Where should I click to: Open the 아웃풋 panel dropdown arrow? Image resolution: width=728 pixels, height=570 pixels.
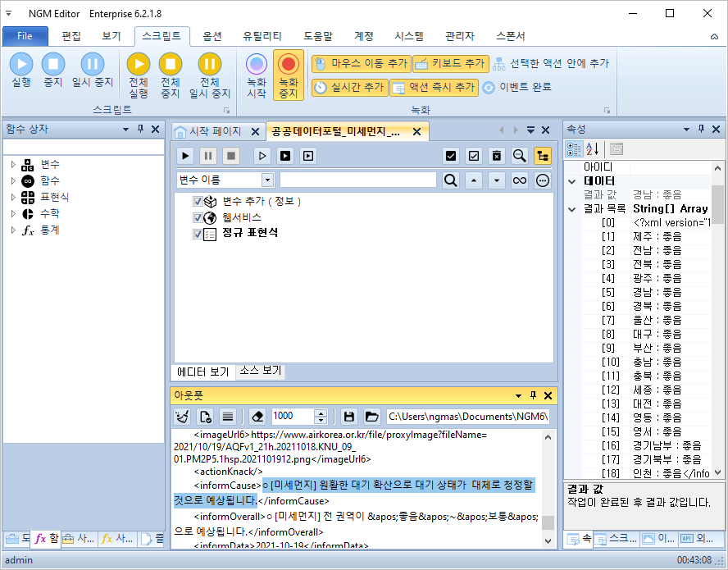tap(518, 396)
